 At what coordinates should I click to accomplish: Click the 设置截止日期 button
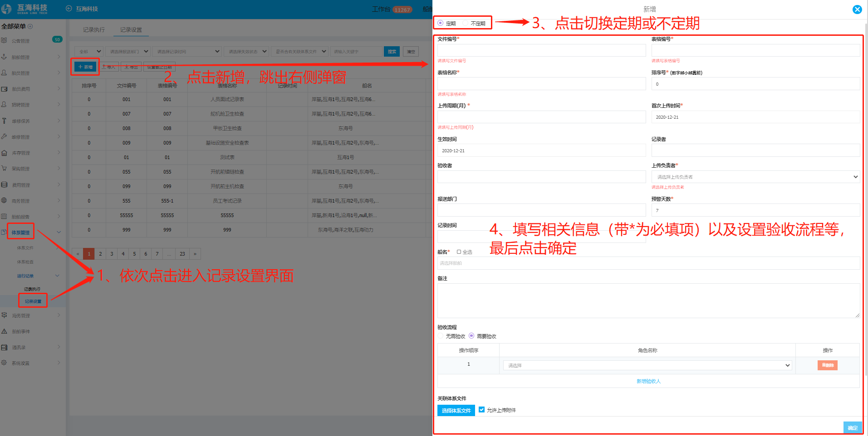click(x=160, y=67)
